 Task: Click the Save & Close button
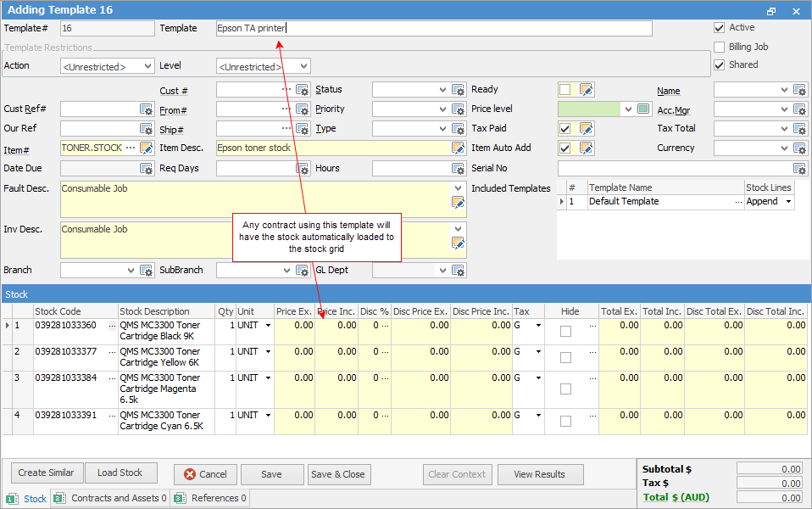pos(337,474)
